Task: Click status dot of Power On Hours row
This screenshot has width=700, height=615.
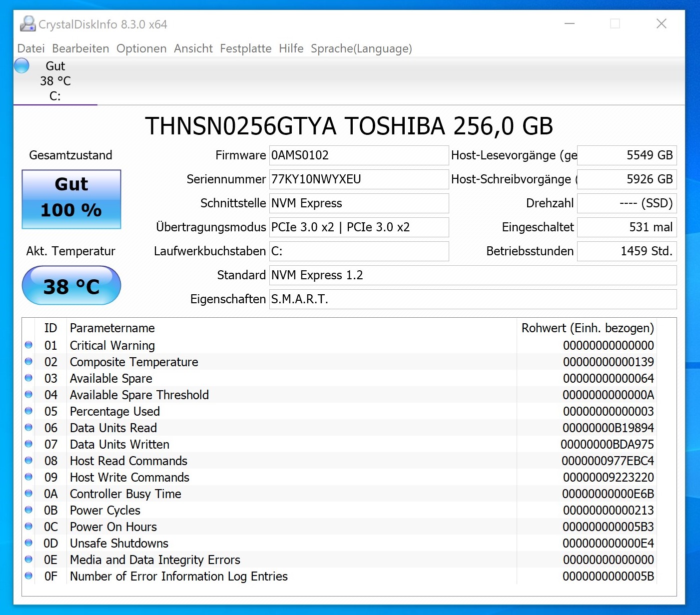Action: 28,526
